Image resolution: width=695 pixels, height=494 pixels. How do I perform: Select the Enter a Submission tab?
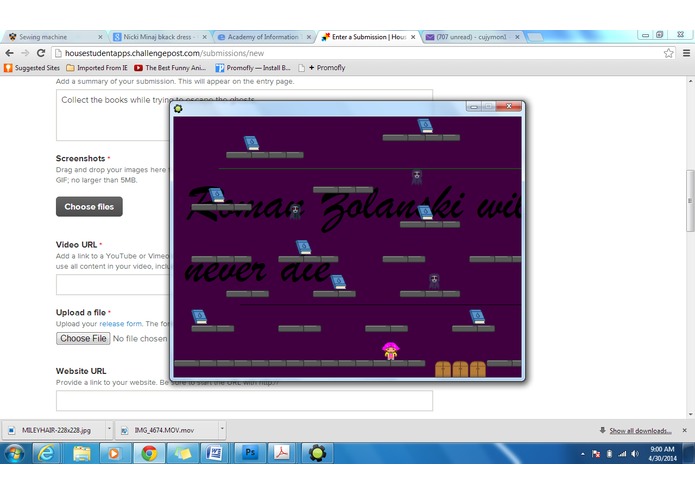click(369, 37)
